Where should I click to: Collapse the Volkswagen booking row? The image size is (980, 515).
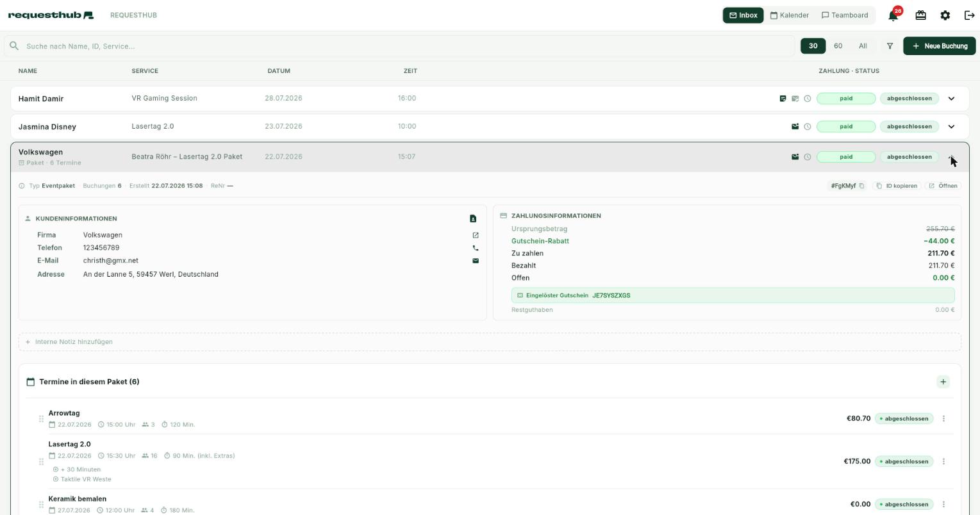(x=951, y=157)
